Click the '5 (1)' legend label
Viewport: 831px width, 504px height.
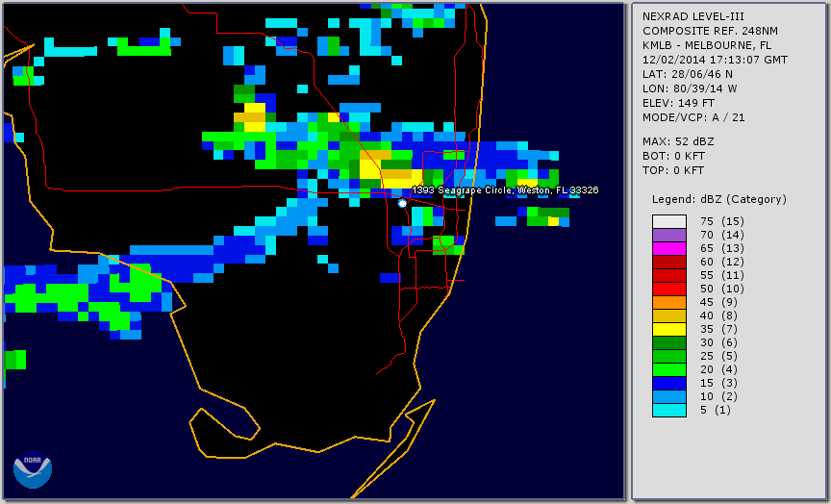(715, 410)
